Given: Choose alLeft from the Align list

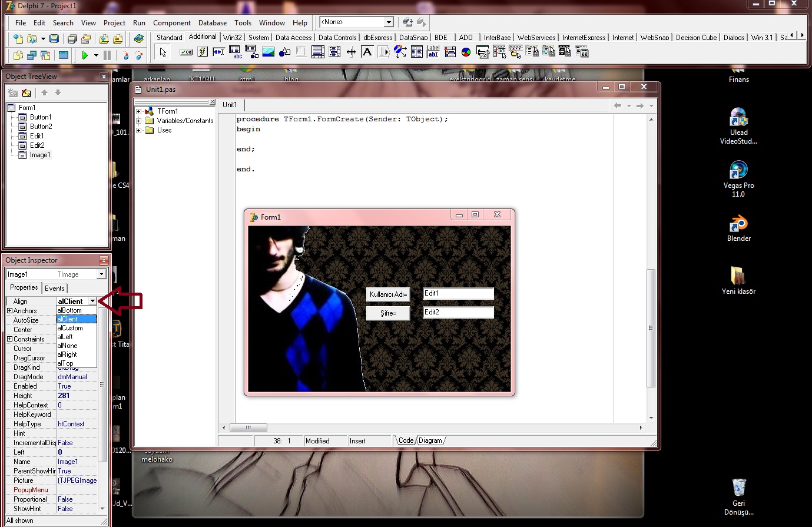Looking at the screenshot, I should tap(76, 337).
